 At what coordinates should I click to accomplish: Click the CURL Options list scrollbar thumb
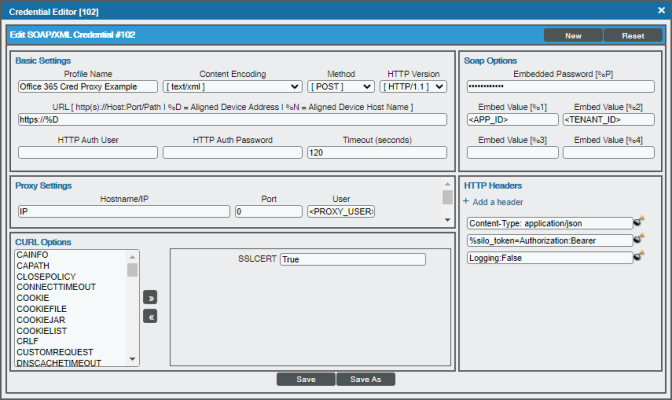132,270
